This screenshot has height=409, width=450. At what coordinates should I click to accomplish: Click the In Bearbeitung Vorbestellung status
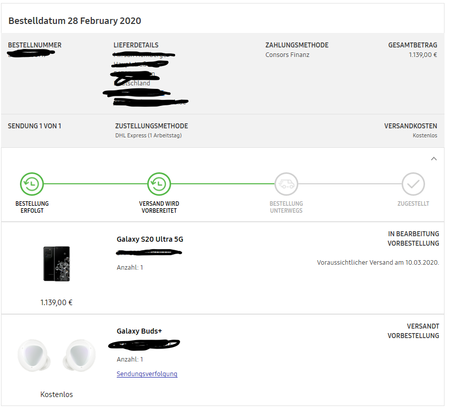413,239
